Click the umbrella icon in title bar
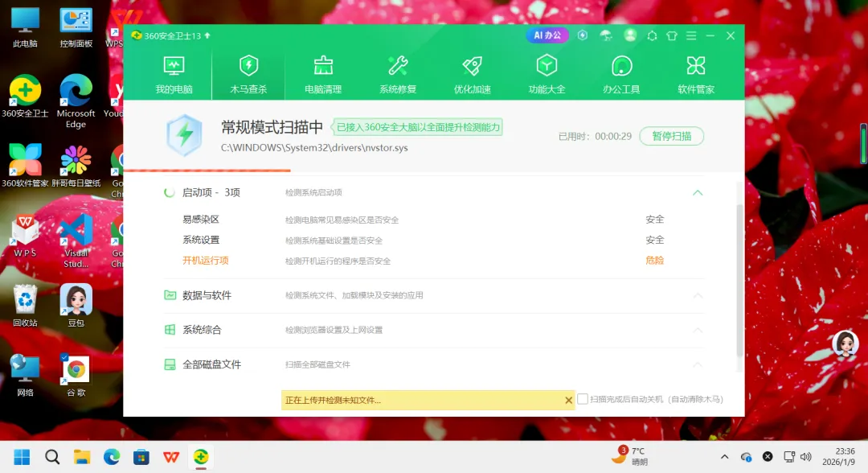This screenshot has height=473, width=868. (606, 35)
